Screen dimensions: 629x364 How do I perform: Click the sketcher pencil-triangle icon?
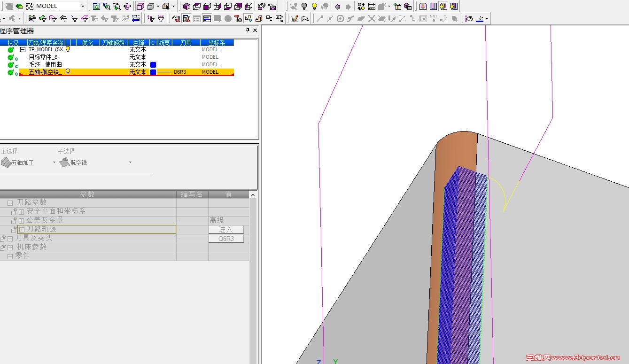pos(294,19)
